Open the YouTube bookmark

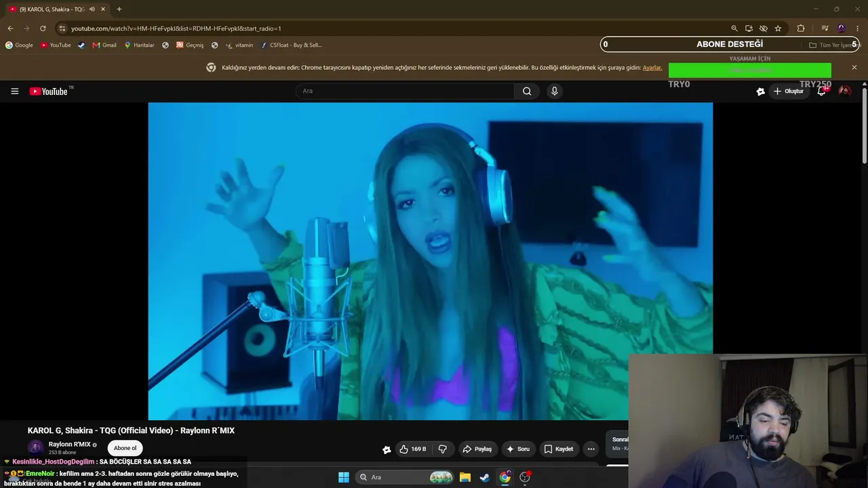coord(56,45)
